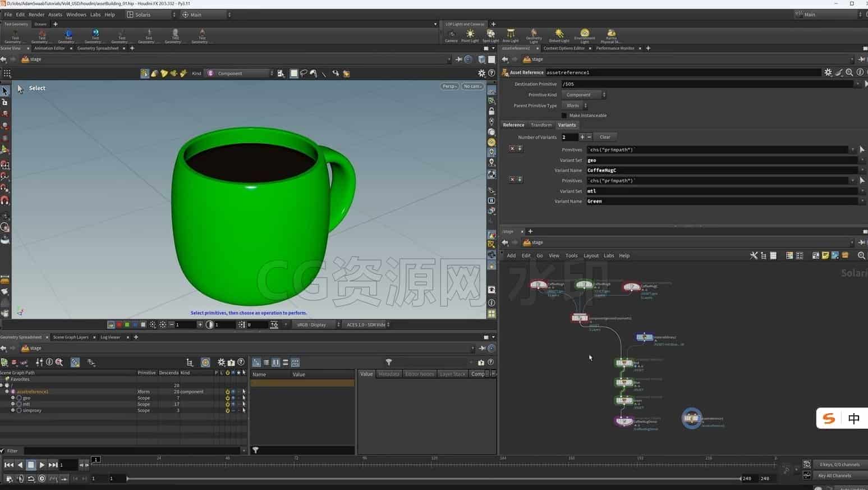Choose the lasso selection style icon
This screenshot has height=490, width=868.
(304, 74)
